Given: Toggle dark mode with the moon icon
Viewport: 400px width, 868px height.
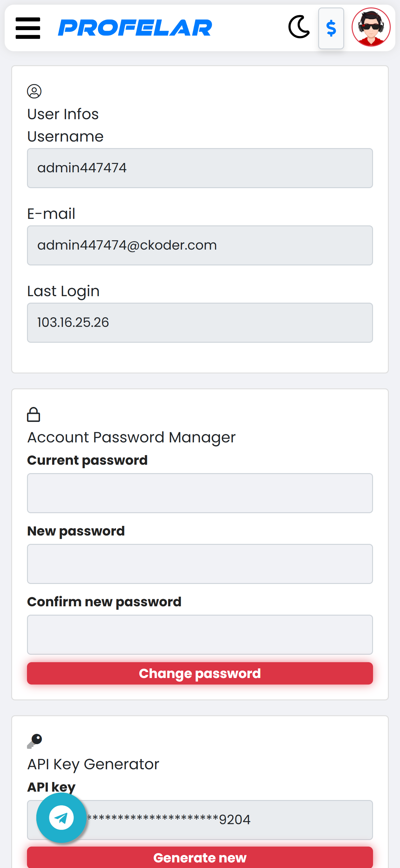Looking at the screenshot, I should pos(299,27).
